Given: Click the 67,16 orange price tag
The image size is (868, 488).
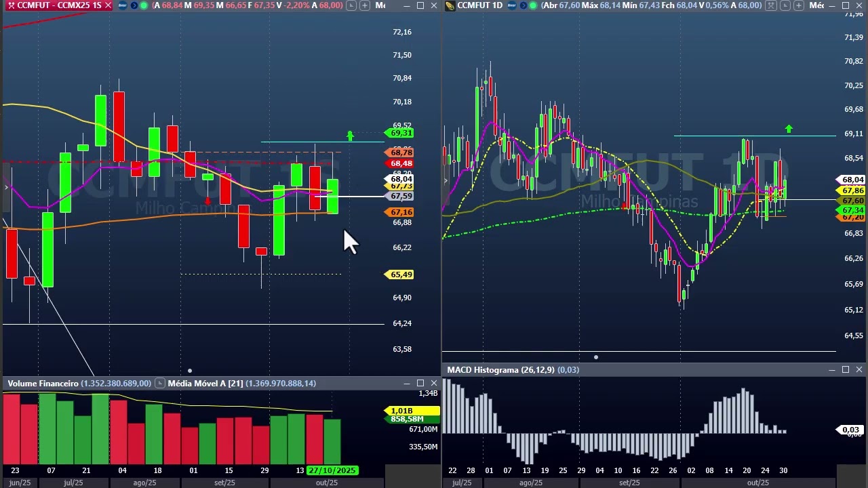Looking at the screenshot, I should pyautogui.click(x=398, y=213).
